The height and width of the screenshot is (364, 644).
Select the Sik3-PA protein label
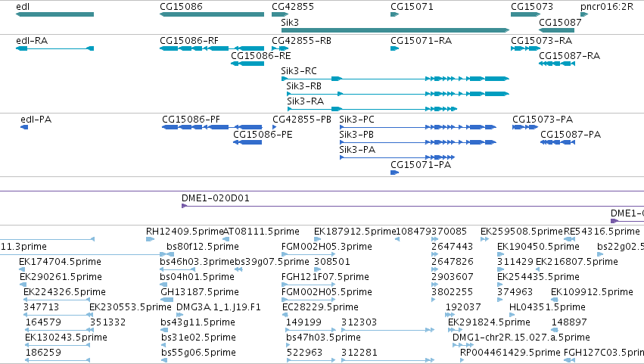pyautogui.click(x=357, y=150)
